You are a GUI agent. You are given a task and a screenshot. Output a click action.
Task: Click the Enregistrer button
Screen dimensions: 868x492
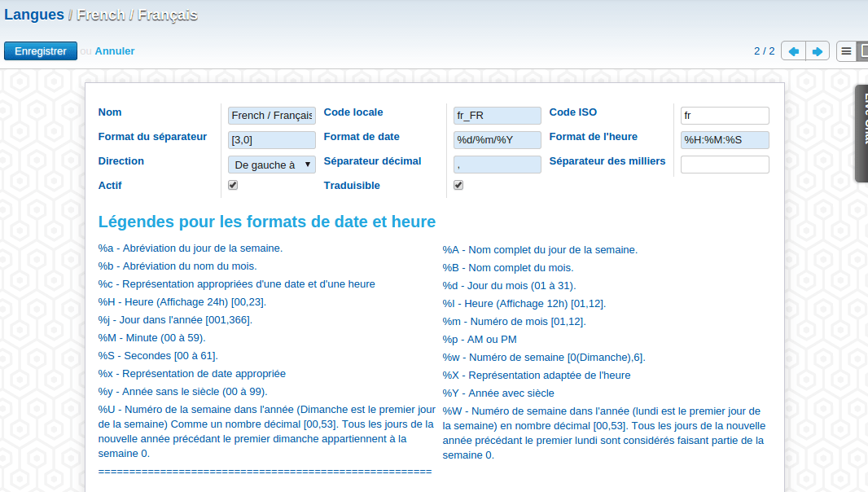(x=41, y=51)
